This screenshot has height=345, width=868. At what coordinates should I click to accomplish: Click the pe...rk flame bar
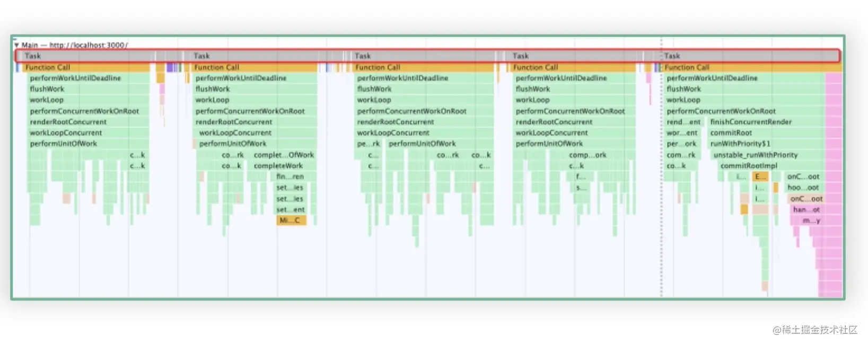[368, 144]
